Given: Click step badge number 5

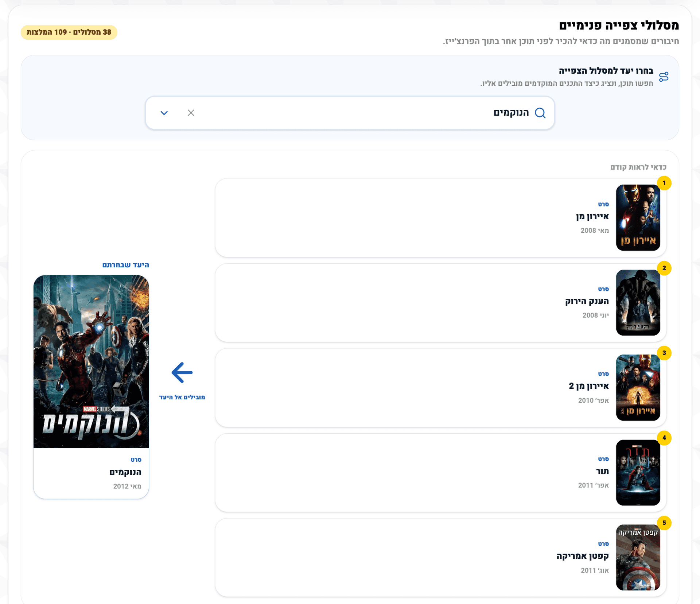Looking at the screenshot, I should [x=664, y=523].
